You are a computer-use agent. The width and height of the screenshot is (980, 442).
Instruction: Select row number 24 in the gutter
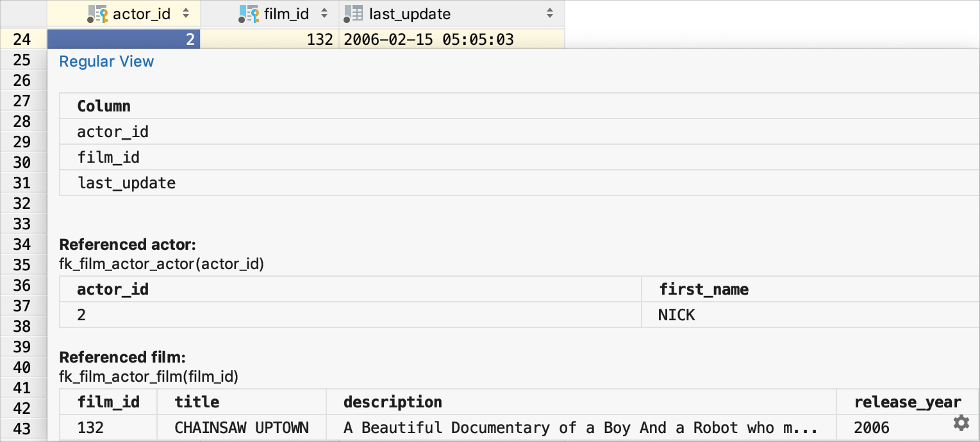point(22,40)
